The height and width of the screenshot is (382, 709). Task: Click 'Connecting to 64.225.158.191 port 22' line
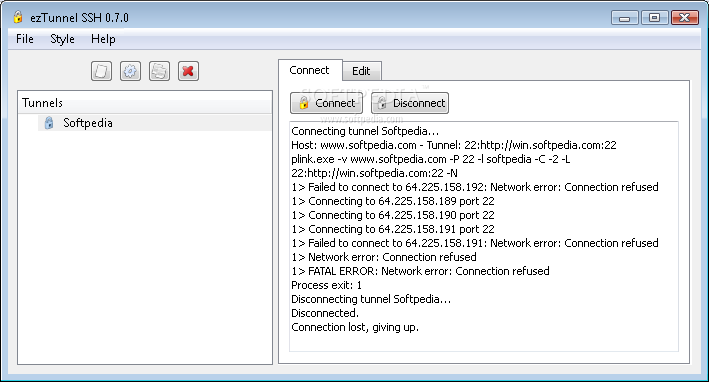pyautogui.click(x=393, y=229)
